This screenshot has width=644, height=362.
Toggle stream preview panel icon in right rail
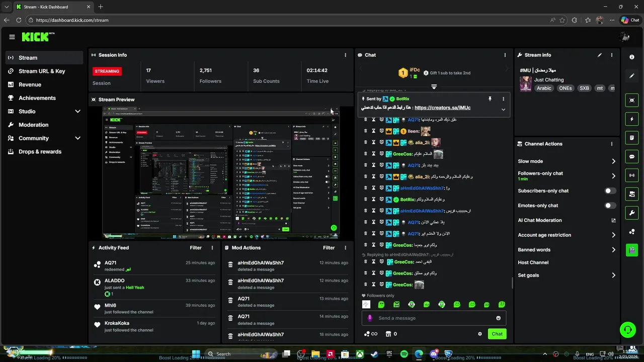pos(632,100)
